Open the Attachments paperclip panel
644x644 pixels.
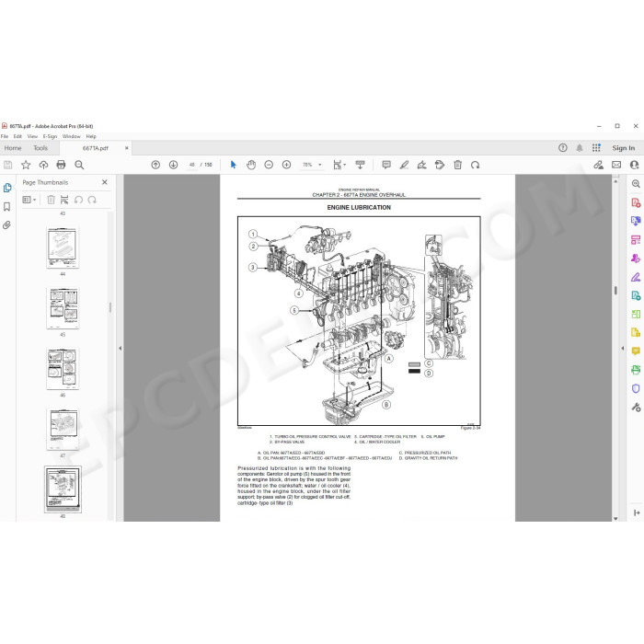coord(7,225)
